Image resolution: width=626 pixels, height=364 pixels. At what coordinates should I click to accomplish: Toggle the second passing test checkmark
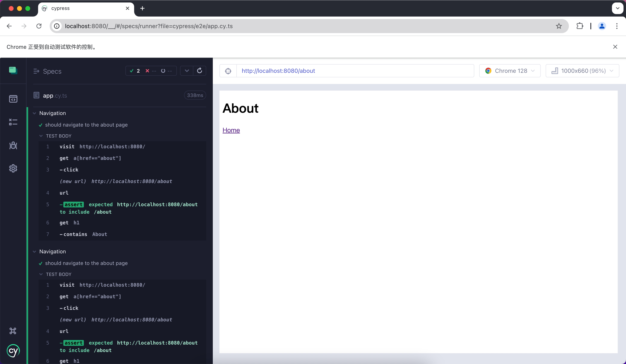(40, 263)
